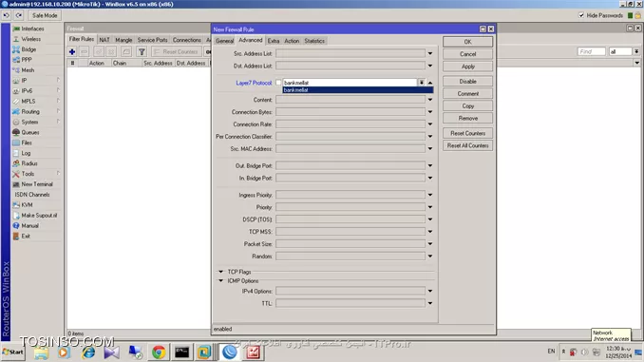
Task: Click the Comment button
Action: tap(468, 94)
